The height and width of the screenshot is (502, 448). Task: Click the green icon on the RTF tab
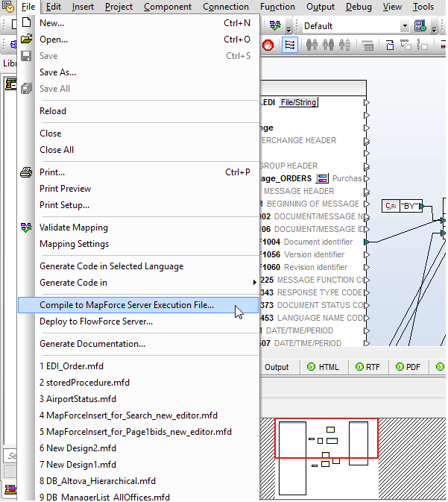click(360, 366)
